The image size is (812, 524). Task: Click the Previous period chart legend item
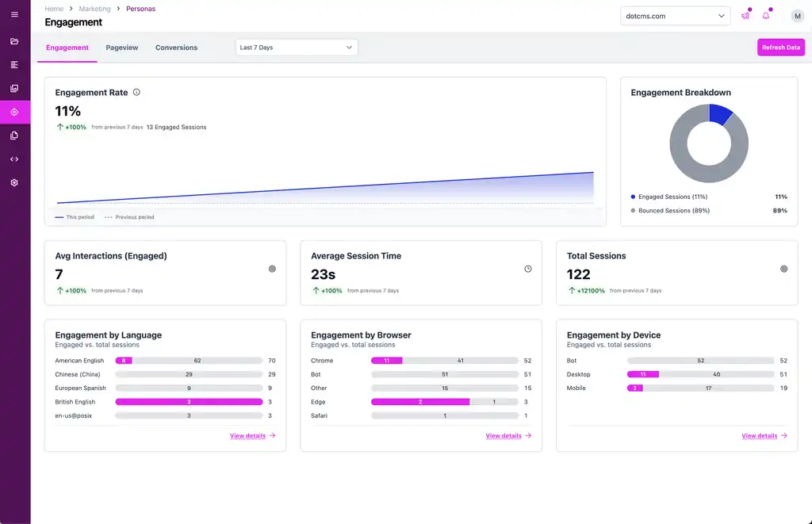(x=129, y=217)
